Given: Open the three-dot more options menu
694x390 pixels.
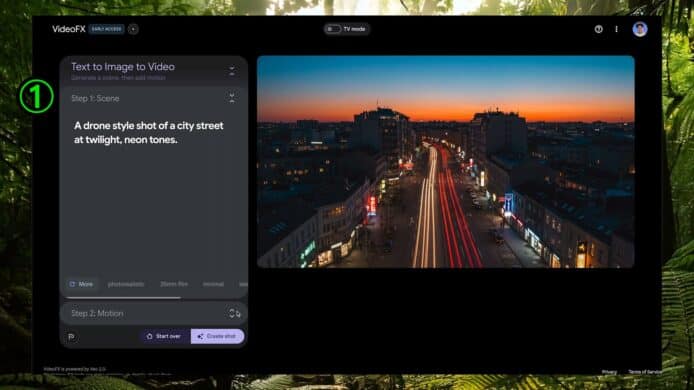Looking at the screenshot, I should pyautogui.click(x=617, y=29).
